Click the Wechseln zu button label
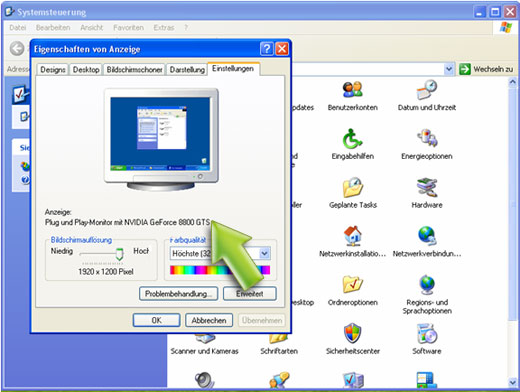This screenshot has width=520, height=392. click(x=493, y=69)
